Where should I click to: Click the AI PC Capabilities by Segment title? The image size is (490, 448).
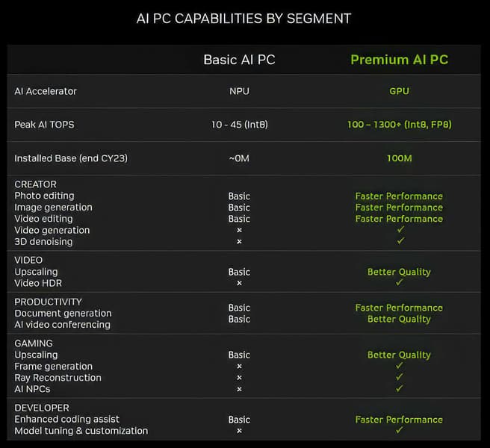pos(244,18)
